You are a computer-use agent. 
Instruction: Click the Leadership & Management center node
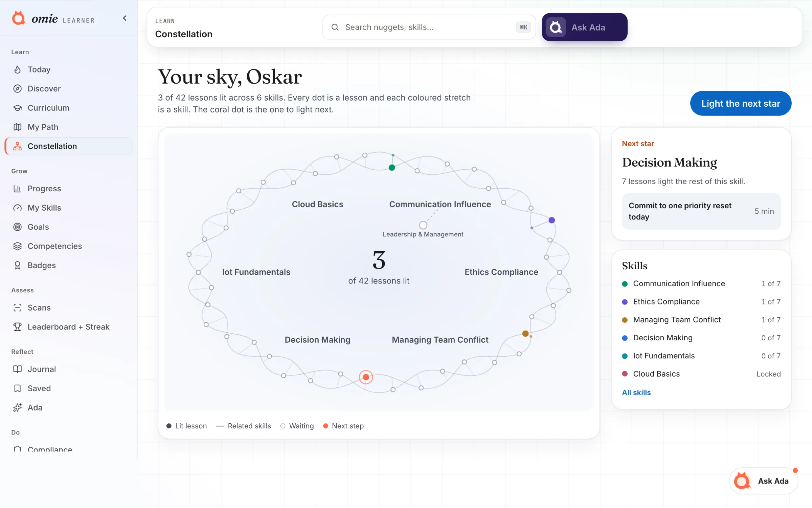pos(423,225)
